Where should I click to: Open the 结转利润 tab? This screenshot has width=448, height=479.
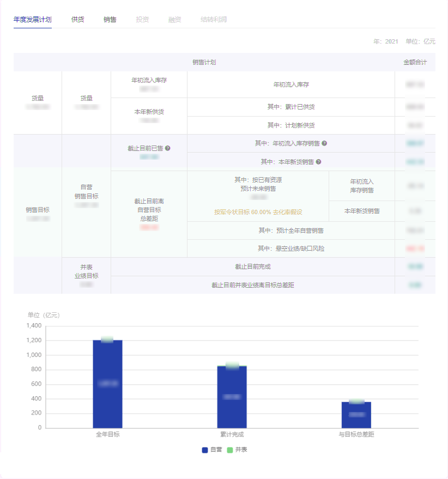click(213, 20)
